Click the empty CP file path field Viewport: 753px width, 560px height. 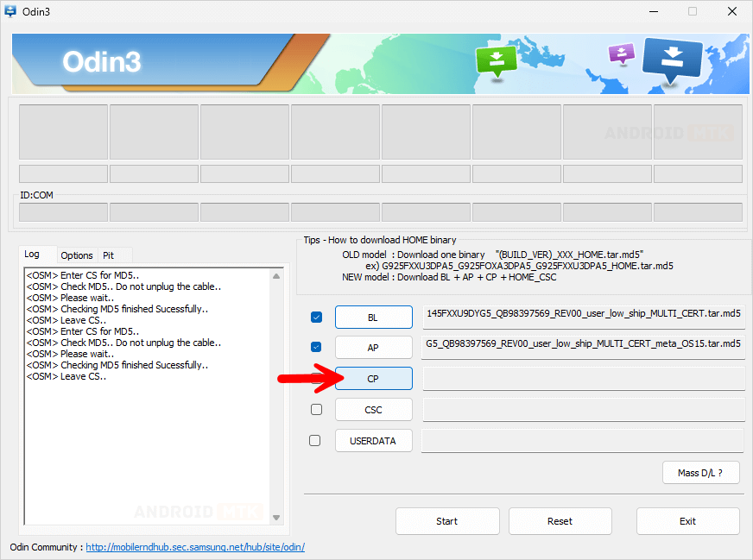pyautogui.click(x=583, y=379)
